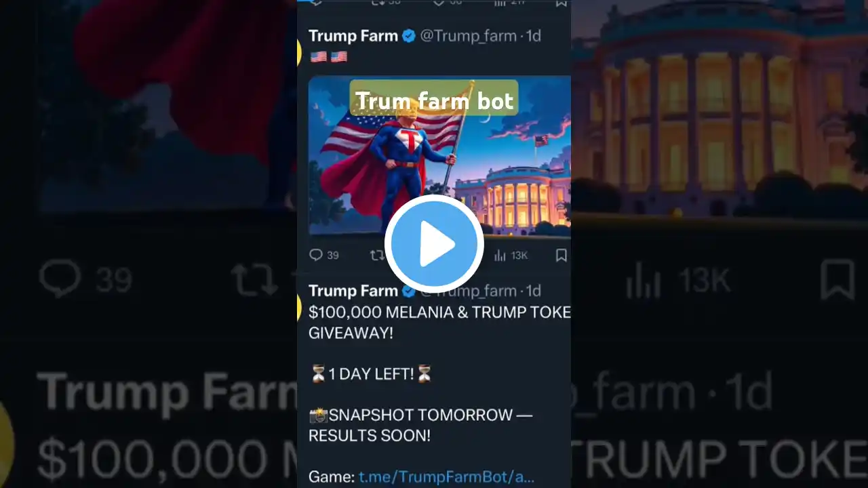Open the @Trump_farm handle on the top tweet
Viewport: 868px width, 488px height.
coord(468,36)
